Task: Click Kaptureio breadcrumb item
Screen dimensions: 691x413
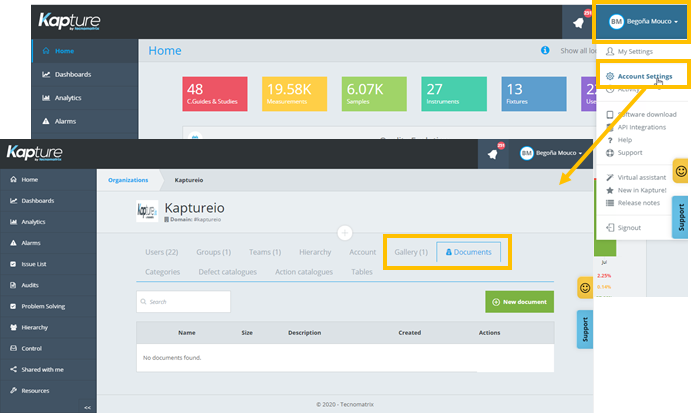Action: [x=189, y=180]
